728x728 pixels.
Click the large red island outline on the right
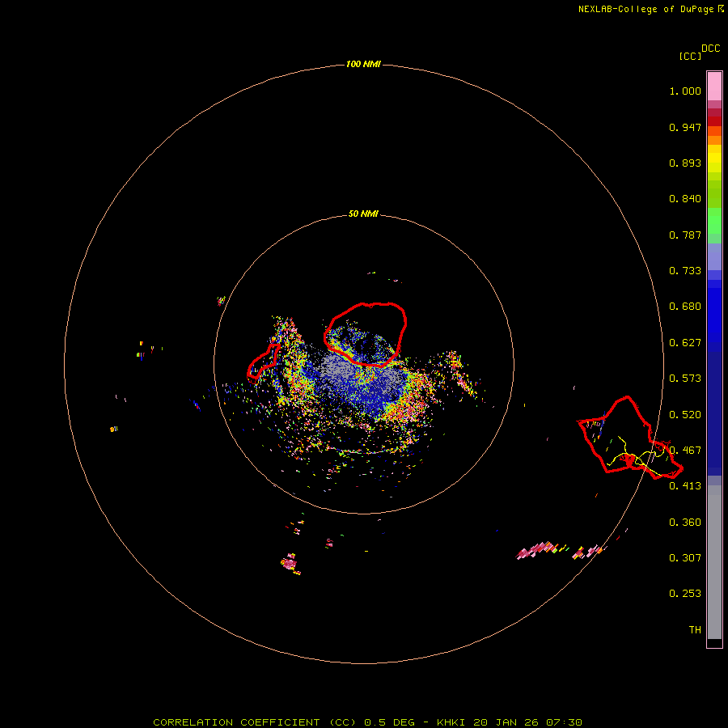coord(630,437)
